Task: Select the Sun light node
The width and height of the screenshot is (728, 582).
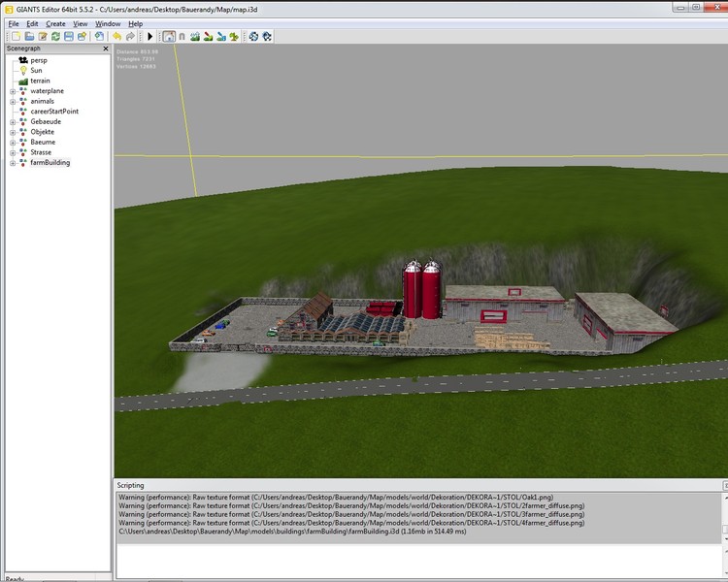Action: [x=36, y=71]
